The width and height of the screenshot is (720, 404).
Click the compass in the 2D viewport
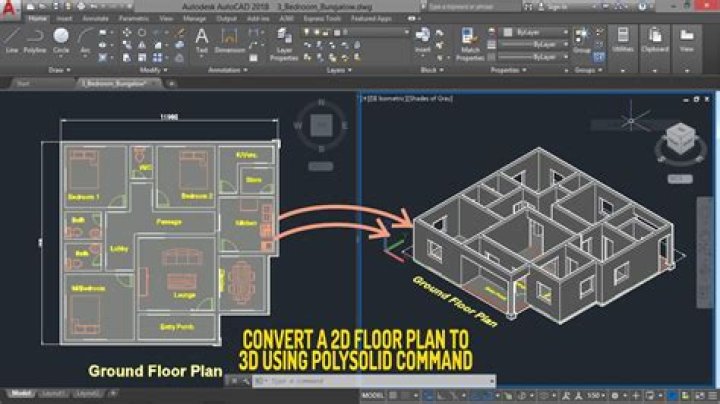pos(321,126)
